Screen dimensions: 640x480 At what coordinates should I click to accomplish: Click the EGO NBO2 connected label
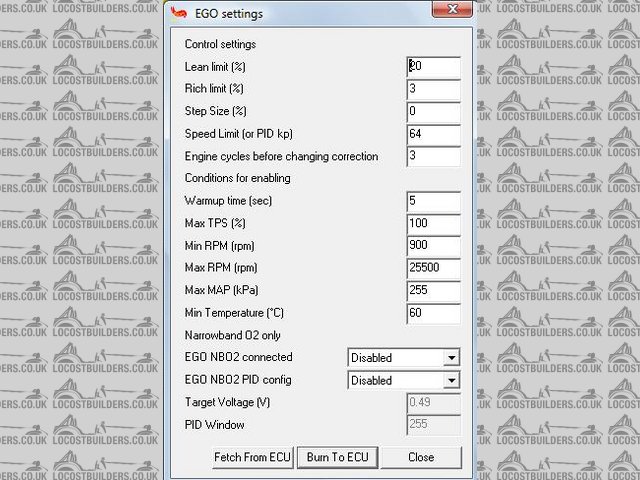point(238,357)
